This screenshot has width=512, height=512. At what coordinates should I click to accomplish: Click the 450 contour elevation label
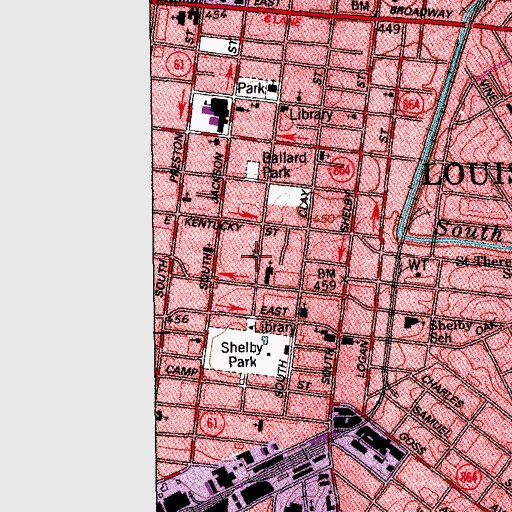pos(324,219)
